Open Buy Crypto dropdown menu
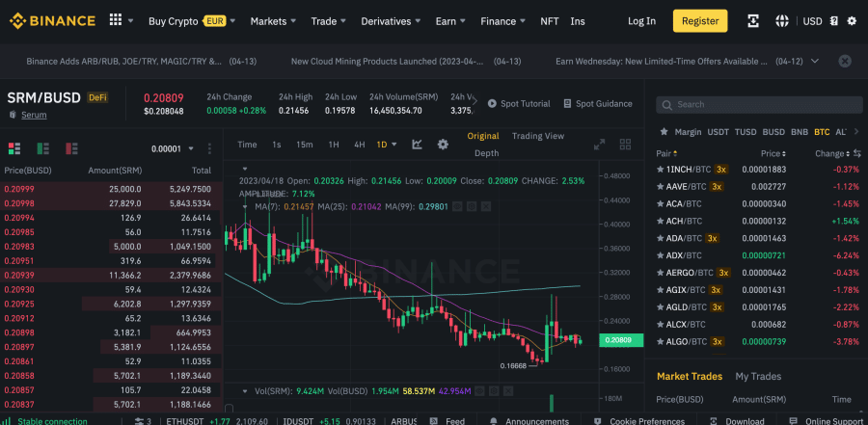 pyautogui.click(x=192, y=21)
